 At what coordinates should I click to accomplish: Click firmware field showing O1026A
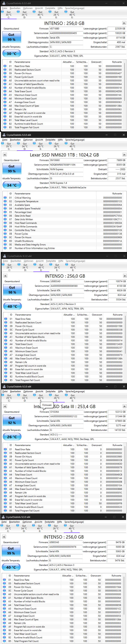(67, 412)
